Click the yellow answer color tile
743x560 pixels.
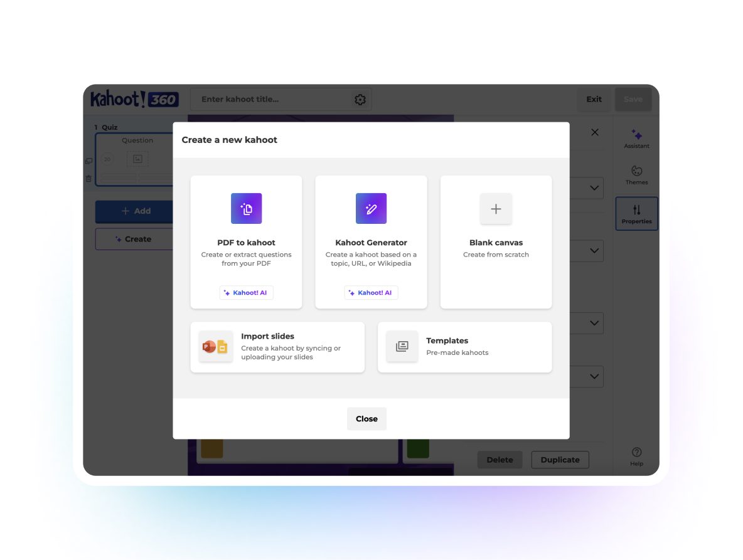pyautogui.click(x=212, y=448)
